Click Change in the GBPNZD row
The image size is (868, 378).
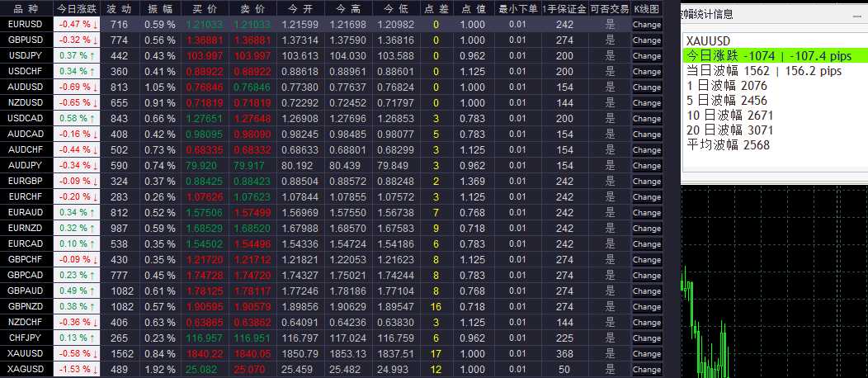pyautogui.click(x=647, y=306)
